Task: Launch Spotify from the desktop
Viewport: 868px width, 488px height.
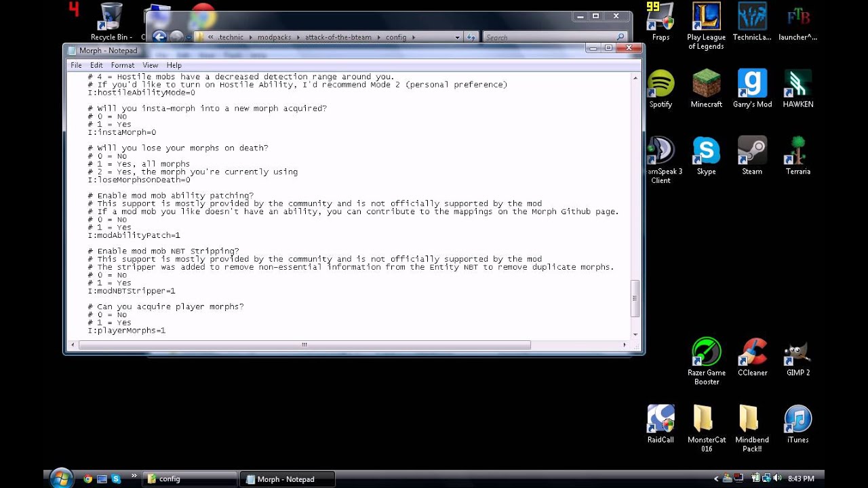Action: click(660, 89)
